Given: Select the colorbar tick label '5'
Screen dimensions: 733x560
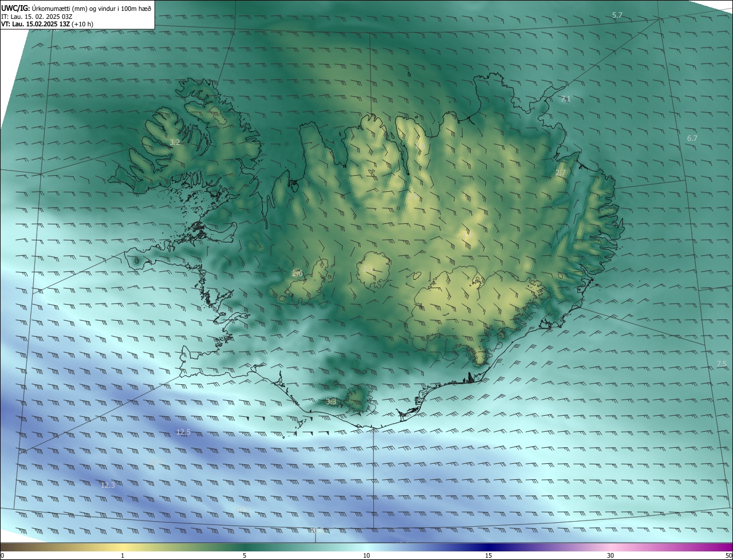Looking at the screenshot, I should tap(245, 555).
